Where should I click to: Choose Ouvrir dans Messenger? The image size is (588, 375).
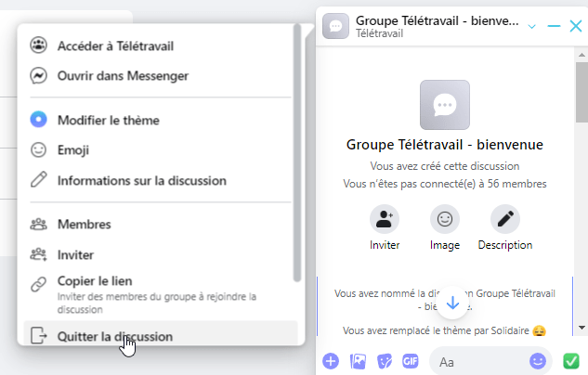[123, 75]
